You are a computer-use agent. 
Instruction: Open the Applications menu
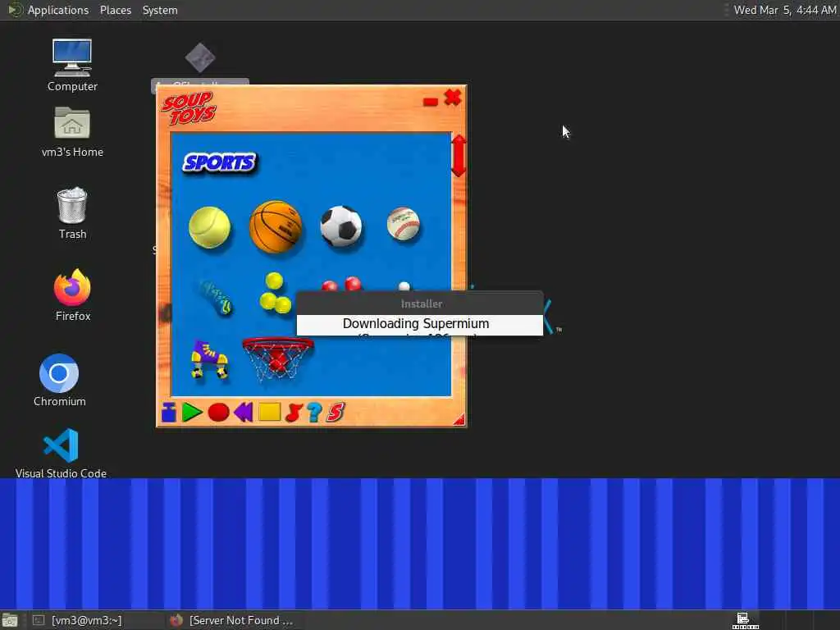click(58, 10)
